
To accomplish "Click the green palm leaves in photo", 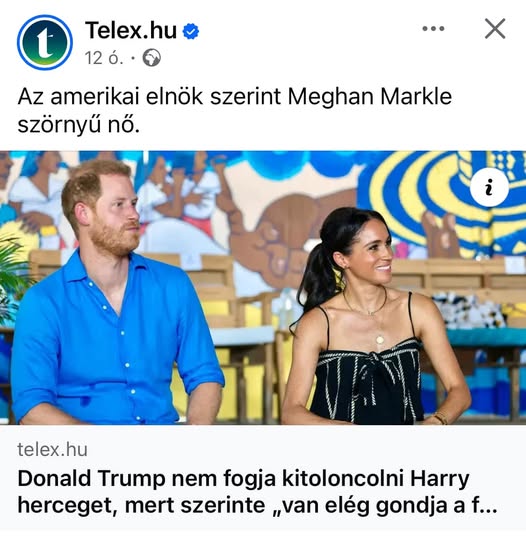I will pos(13,273).
